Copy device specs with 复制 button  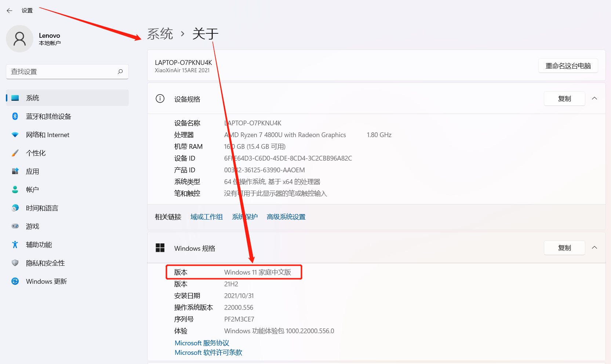click(x=564, y=99)
